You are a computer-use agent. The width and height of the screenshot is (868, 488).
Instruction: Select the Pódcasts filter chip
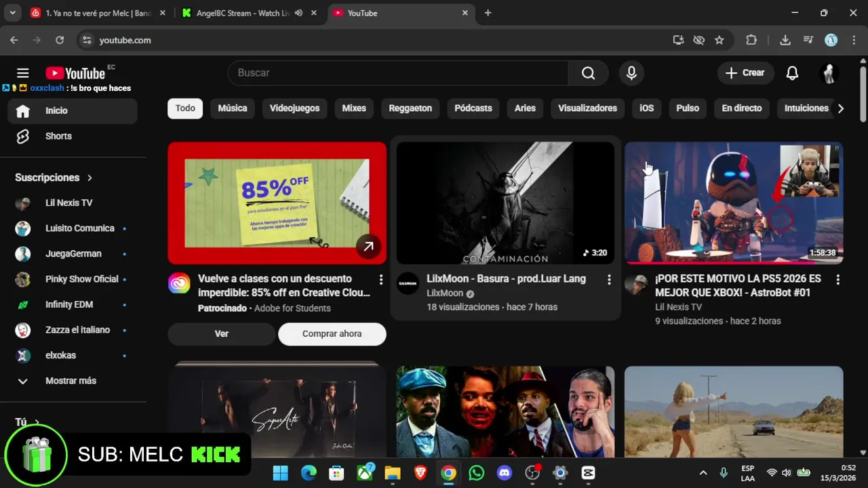tap(473, 108)
